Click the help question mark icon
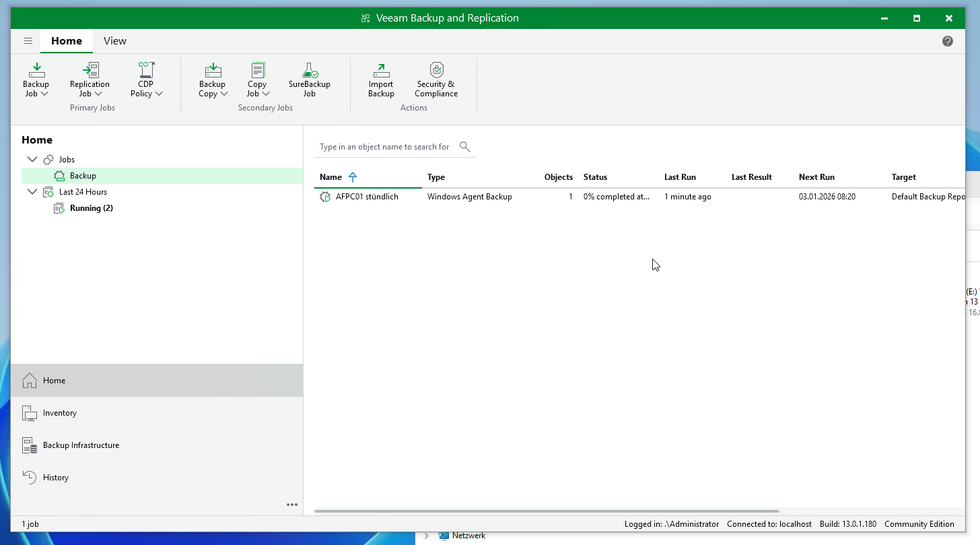The image size is (980, 545). [x=947, y=41]
